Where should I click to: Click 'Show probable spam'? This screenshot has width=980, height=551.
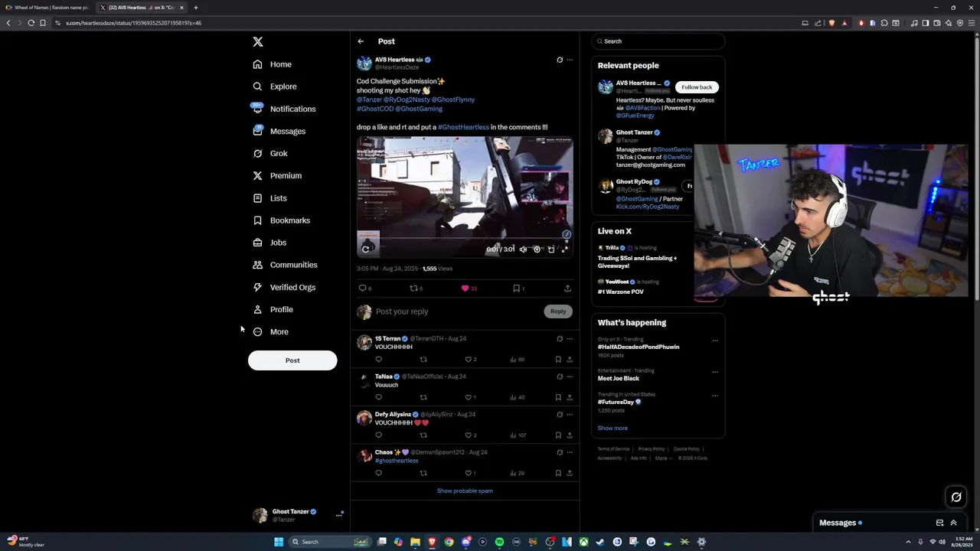pyautogui.click(x=465, y=491)
